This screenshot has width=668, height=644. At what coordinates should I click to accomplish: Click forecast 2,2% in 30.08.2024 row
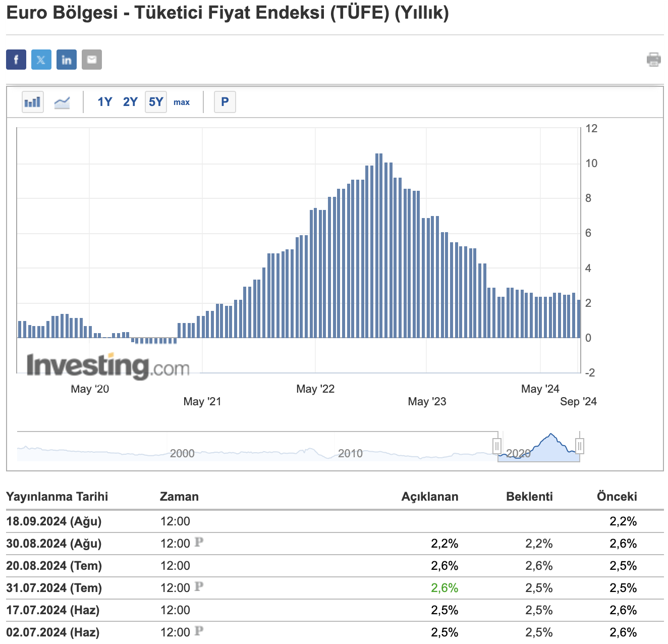[x=539, y=544]
